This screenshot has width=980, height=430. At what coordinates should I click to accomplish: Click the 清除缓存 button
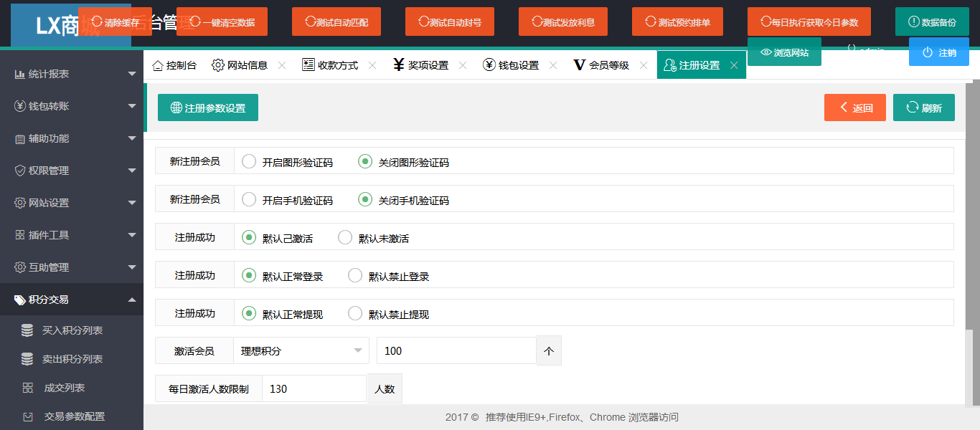(115, 22)
